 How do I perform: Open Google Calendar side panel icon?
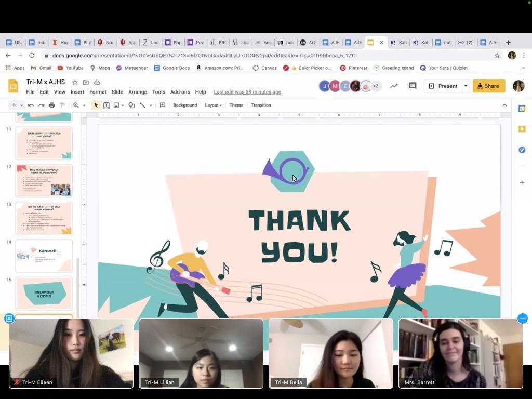522,109
